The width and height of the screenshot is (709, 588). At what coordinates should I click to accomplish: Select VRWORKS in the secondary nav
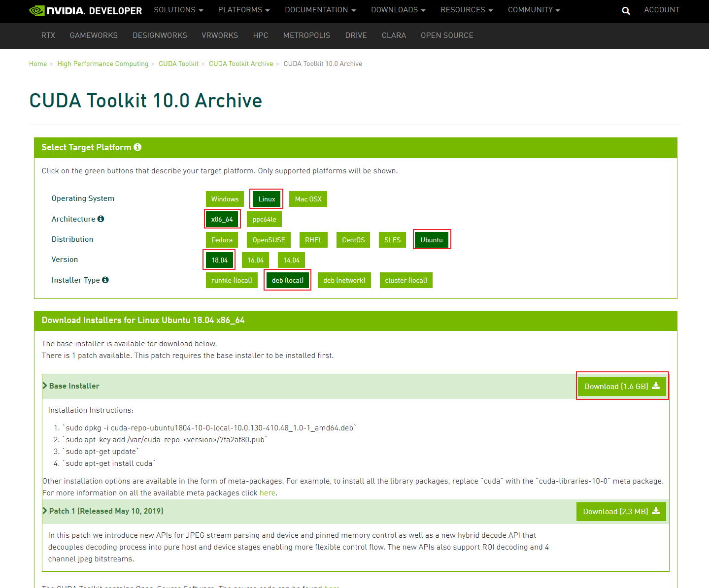[220, 35]
